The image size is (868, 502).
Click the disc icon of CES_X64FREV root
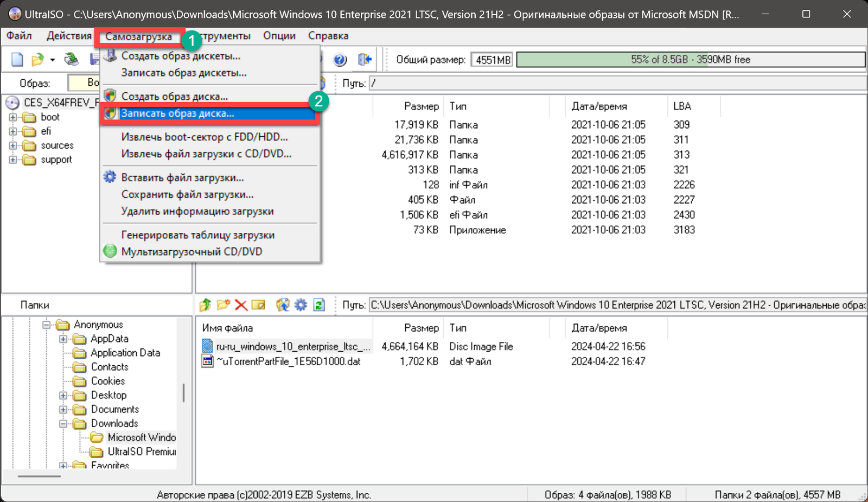click(12, 103)
